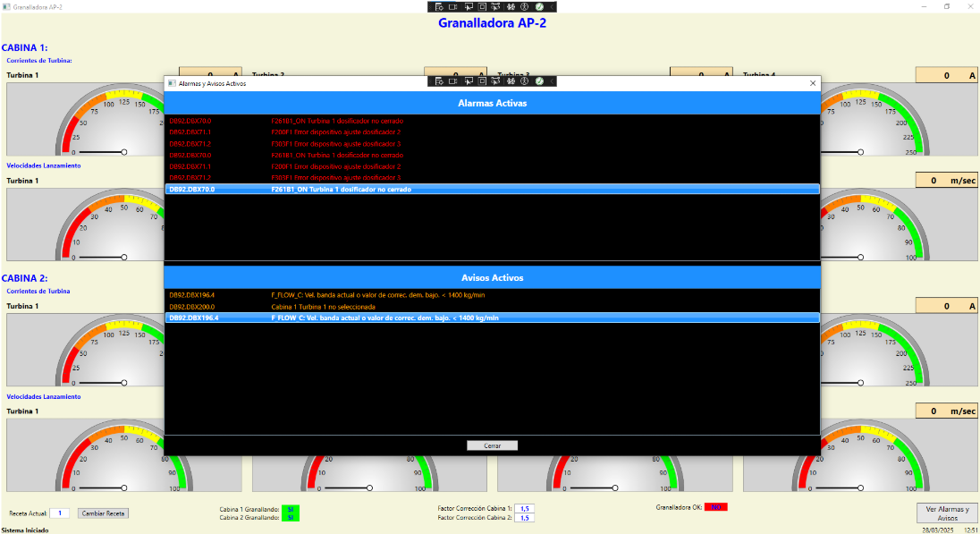Click the date 28/03/2025 in status bar
This screenshot has height=534, width=980.
click(938, 530)
